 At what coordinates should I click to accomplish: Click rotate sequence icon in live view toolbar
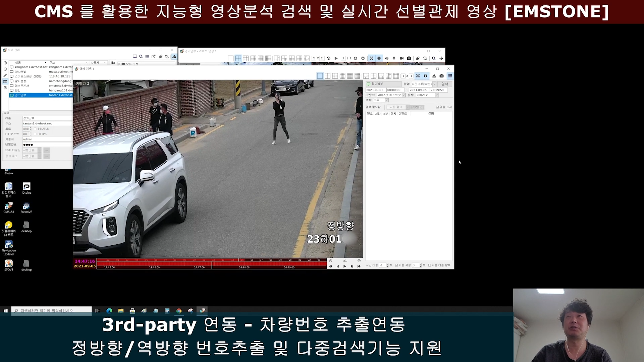[329, 58]
